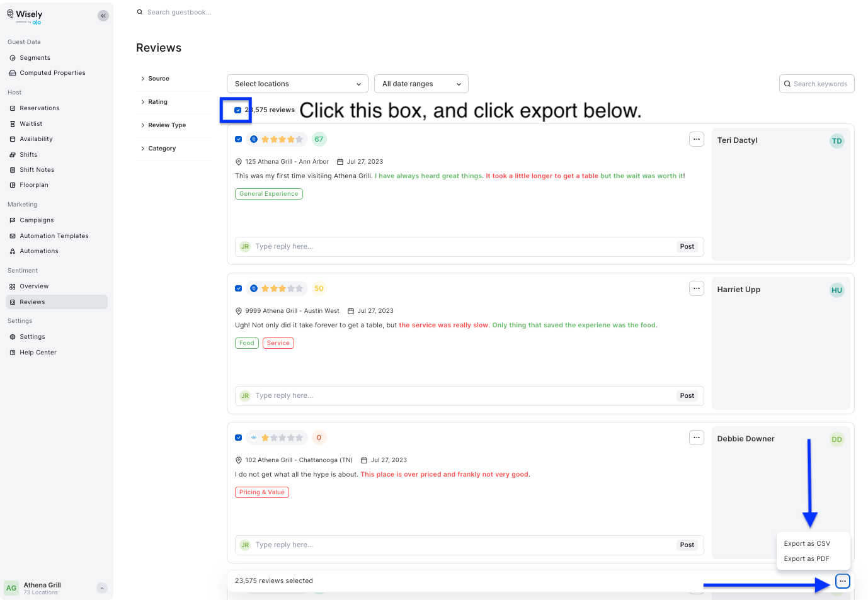Click the ellipsis button in selected-reviews bar
868x600 pixels.
tap(843, 581)
